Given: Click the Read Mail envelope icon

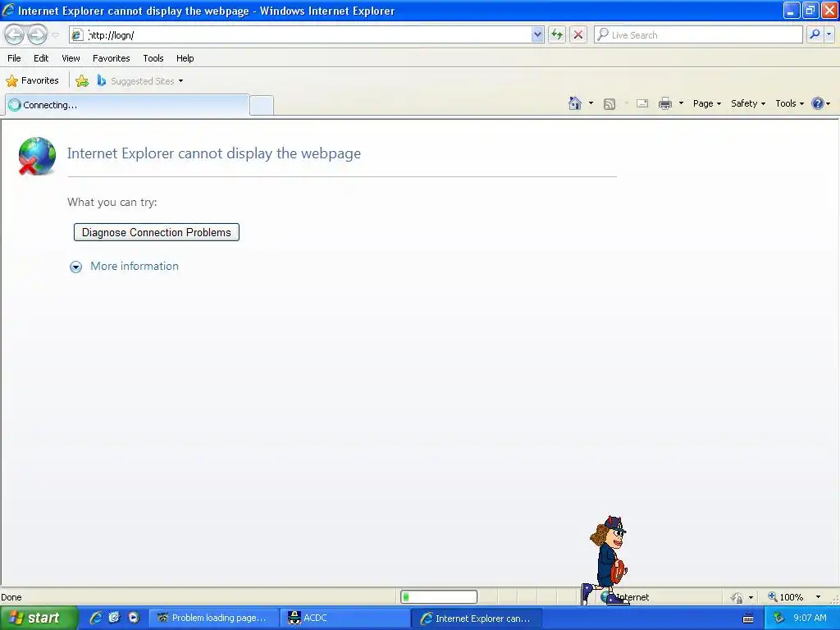Looking at the screenshot, I should pos(642,103).
